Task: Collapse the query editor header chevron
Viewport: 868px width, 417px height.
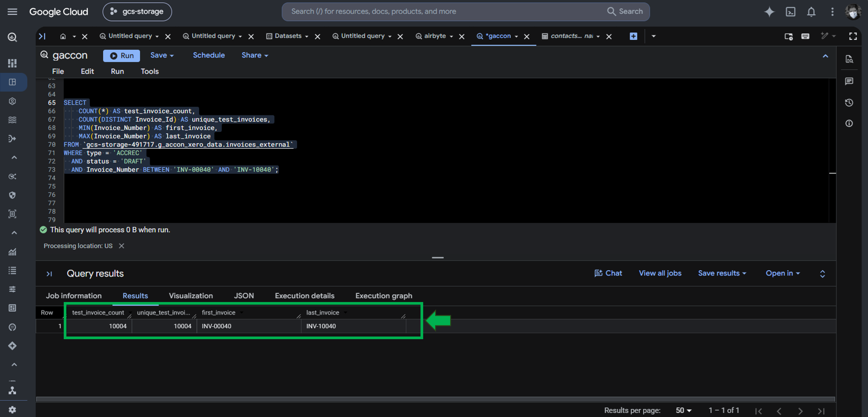Action: [826, 56]
